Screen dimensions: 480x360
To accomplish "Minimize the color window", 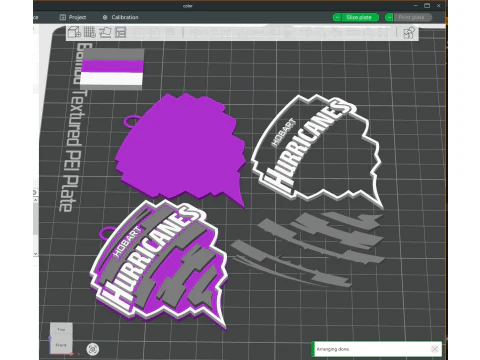I will (x=416, y=6).
